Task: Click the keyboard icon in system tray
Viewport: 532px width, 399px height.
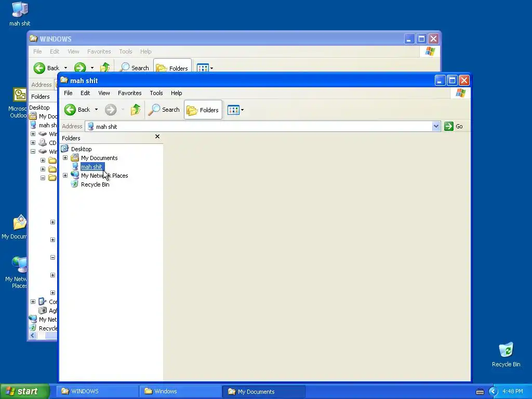Action: [480, 392]
